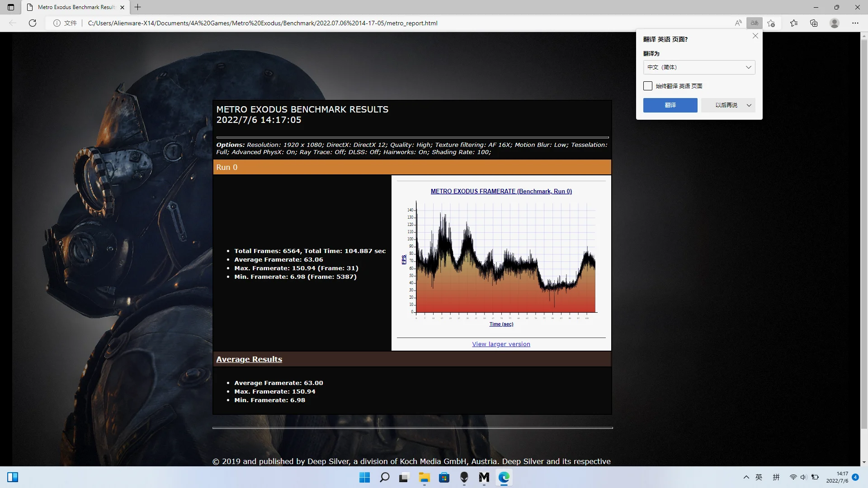
Task: Click Min. Framerate: 6.98 (Frame: 5387) line
Action: (295, 277)
